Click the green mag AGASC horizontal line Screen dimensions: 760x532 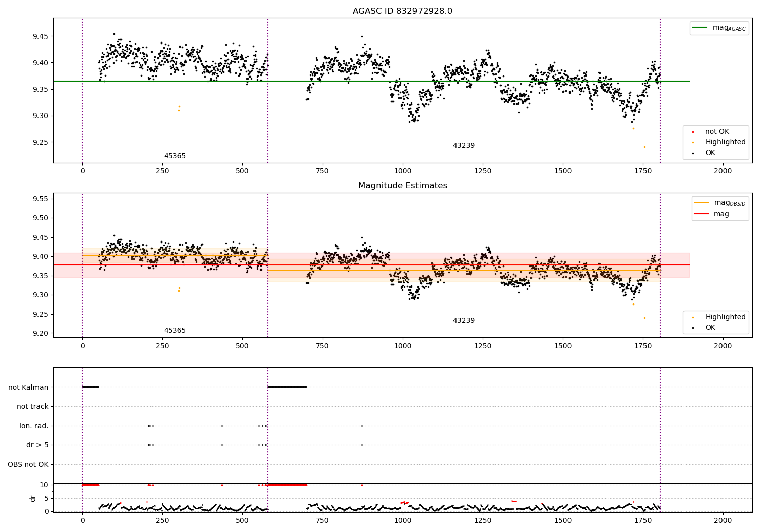pyautogui.click(x=371, y=81)
